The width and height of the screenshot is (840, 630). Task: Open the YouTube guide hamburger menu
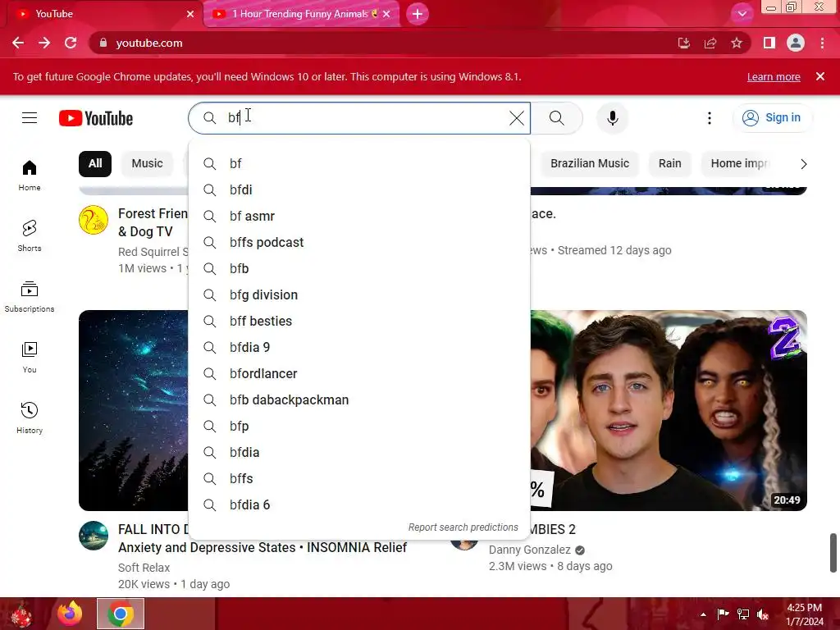tap(30, 118)
